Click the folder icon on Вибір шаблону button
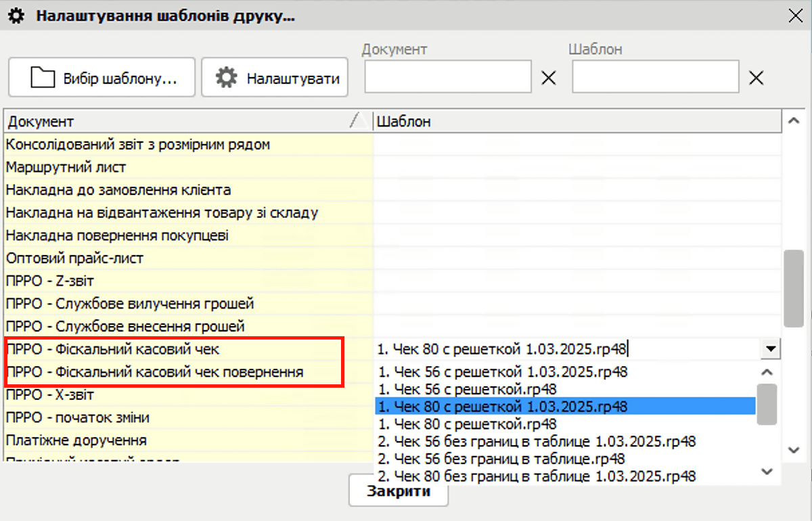The image size is (812, 521). pyautogui.click(x=43, y=78)
